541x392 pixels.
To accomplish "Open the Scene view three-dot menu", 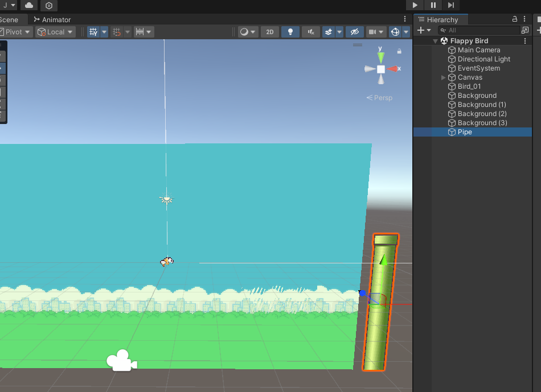I will click(x=405, y=19).
